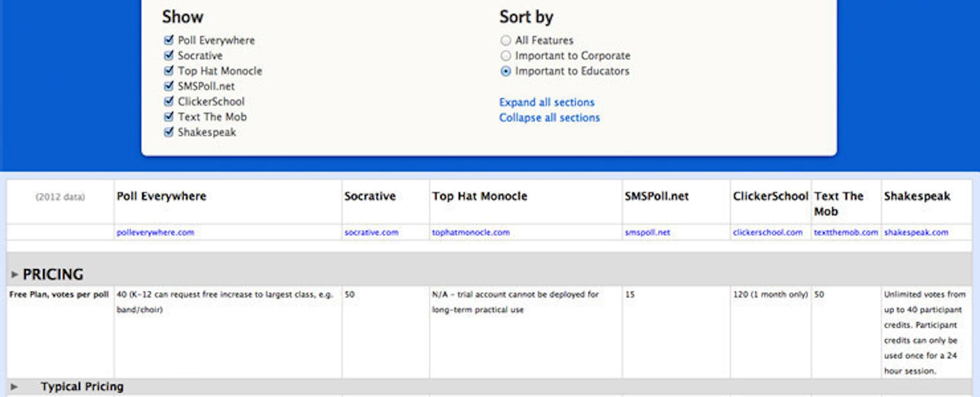980x397 pixels.
Task: Click the Poll Everywhere column header
Action: [161, 196]
